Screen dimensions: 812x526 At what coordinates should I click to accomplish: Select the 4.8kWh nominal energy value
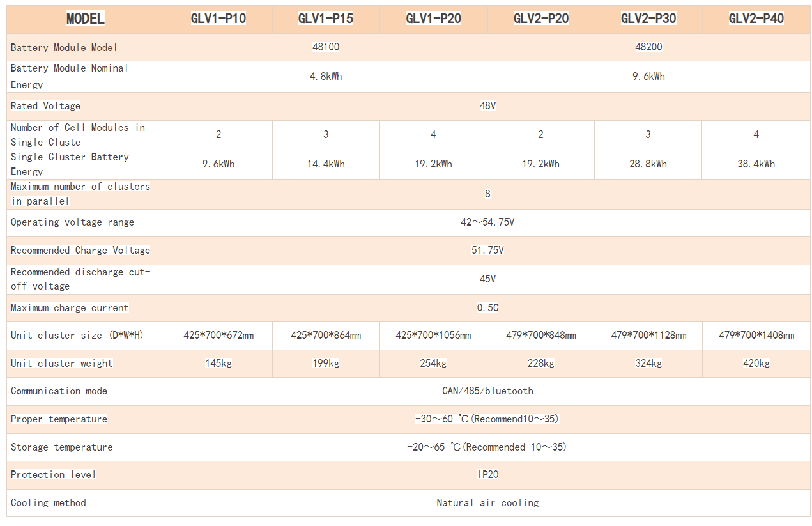pos(326,77)
